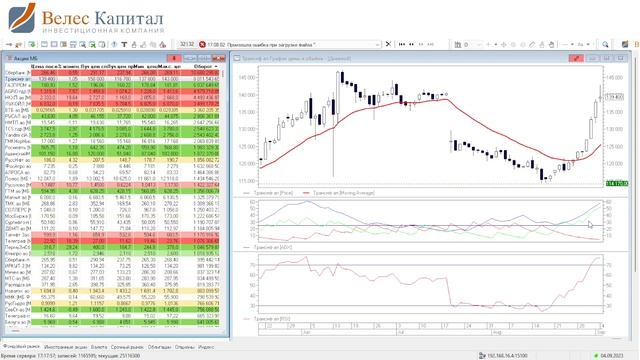
Task: Click the АЛРОСА row in the stock table
Action: tap(112, 172)
